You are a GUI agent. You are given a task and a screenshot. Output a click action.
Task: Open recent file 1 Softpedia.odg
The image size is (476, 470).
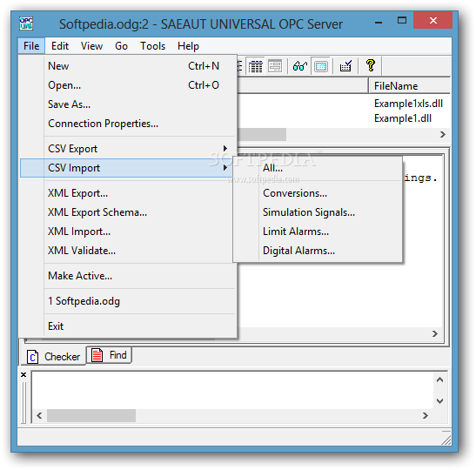tap(128, 301)
